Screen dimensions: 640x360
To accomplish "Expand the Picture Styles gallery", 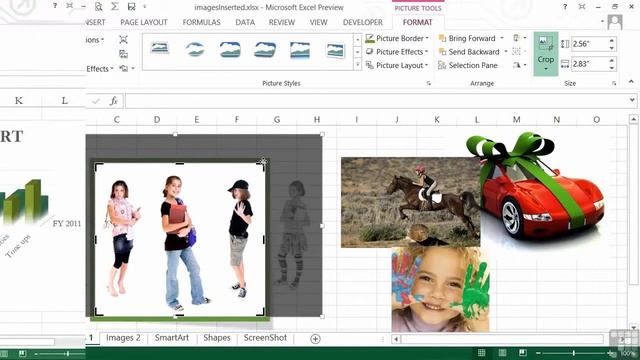I will click(x=358, y=65).
